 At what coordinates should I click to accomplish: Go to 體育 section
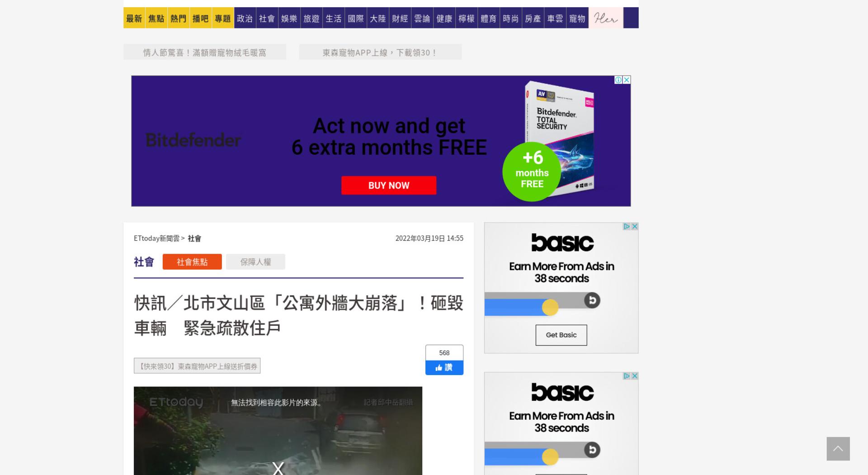pos(489,18)
